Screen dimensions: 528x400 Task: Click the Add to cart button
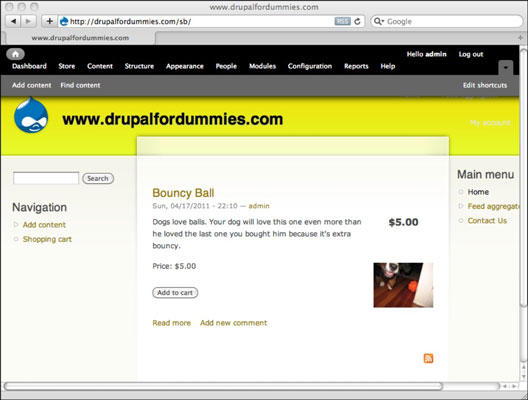click(x=175, y=293)
